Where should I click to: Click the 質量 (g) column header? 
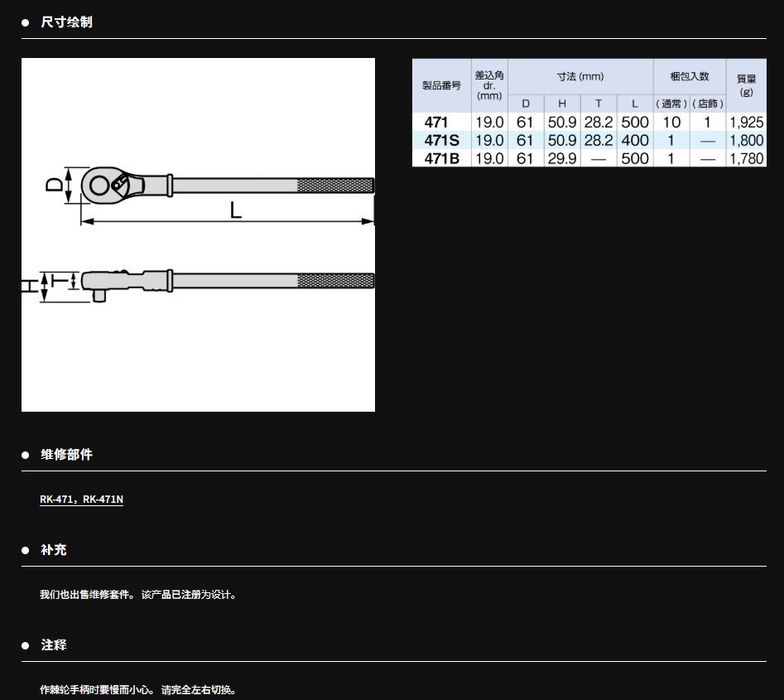pos(746,85)
